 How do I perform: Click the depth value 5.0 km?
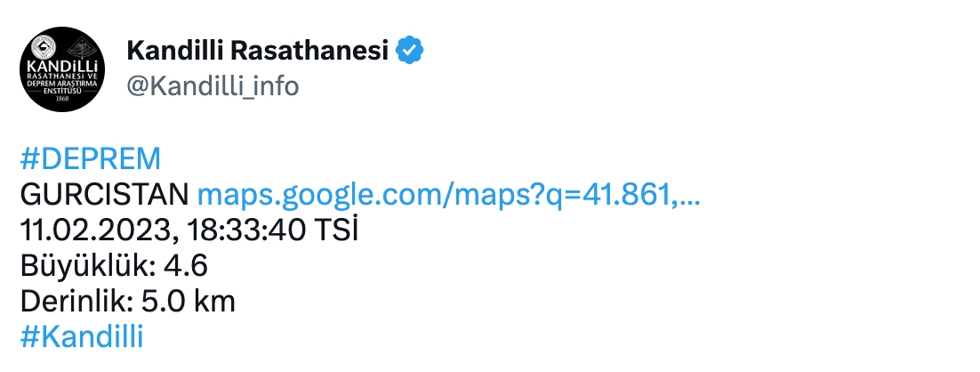coord(189,302)
